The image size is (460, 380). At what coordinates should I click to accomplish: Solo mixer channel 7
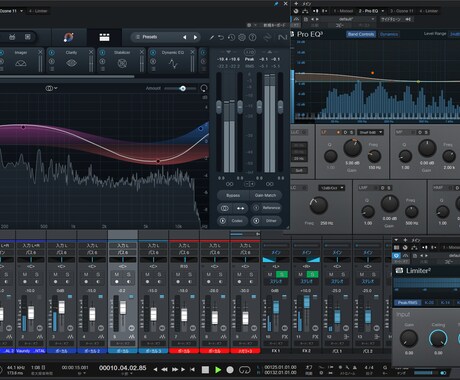click(x=190, y=274)
